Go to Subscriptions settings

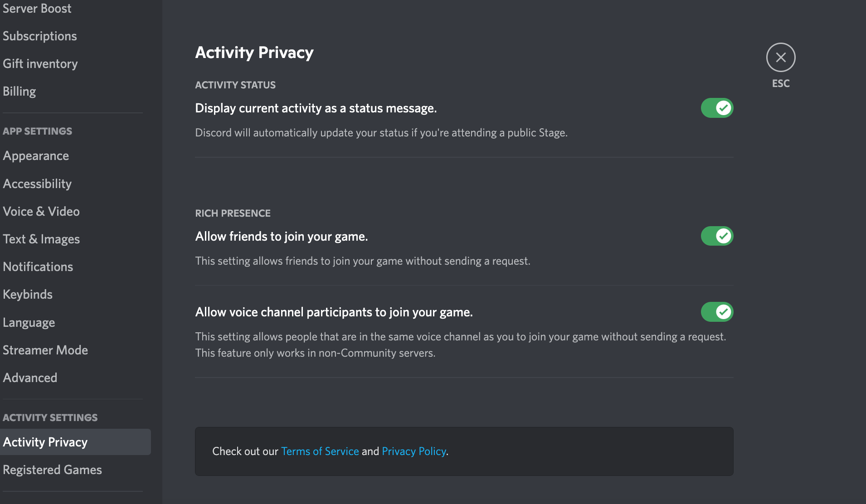pyautogui.click(x=40, y=36)
